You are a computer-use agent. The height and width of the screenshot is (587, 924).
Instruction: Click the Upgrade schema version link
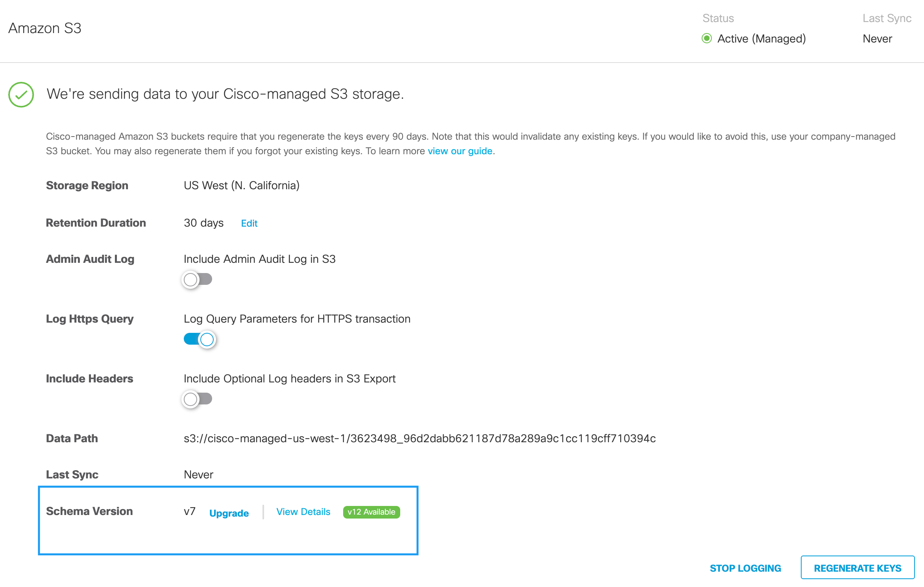click(229, 513)
